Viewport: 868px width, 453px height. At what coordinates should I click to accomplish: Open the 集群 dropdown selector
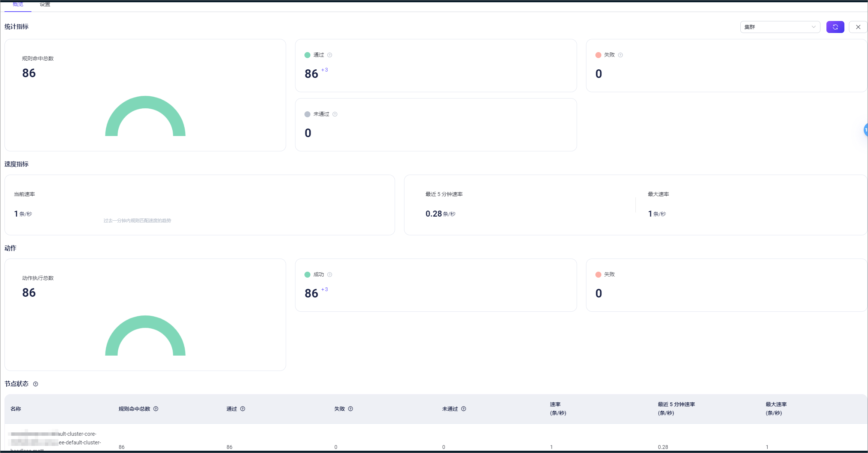[780, 27]
